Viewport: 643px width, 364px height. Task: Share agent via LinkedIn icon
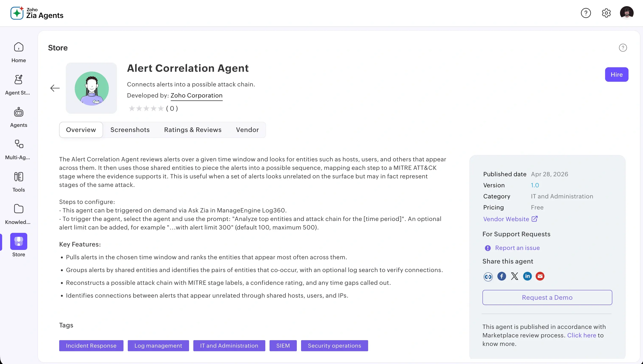tap(527, 276)
